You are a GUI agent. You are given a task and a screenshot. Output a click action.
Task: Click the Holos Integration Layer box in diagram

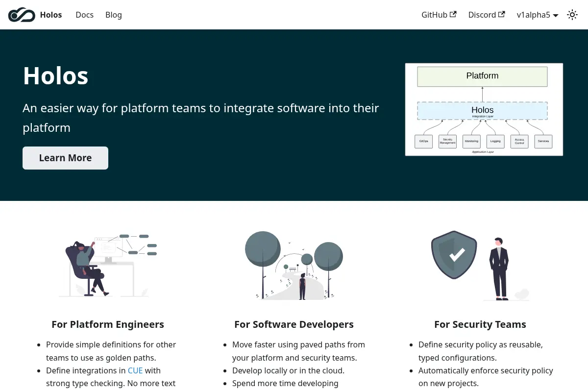click(482, 111)
